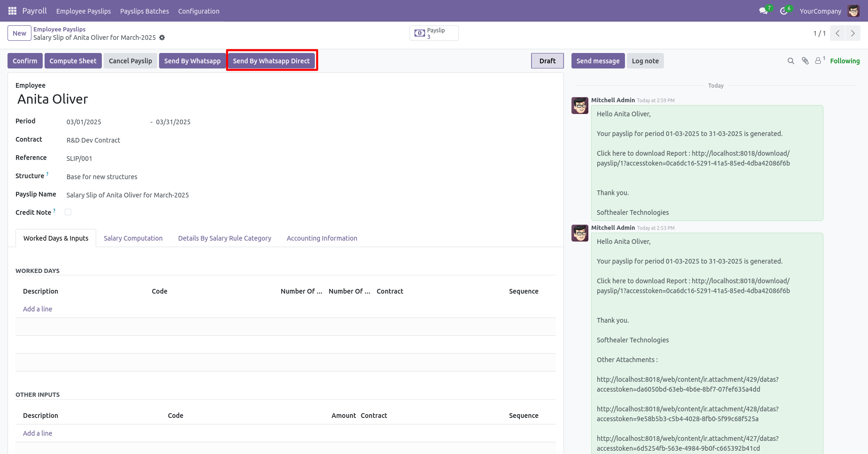Select the Worked Days & Inputs tab

56,238
